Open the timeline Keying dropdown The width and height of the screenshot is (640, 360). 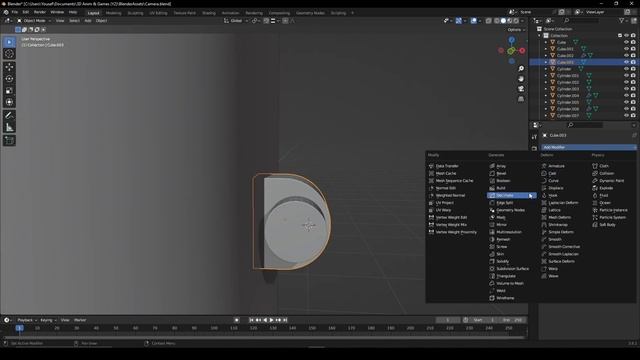click(x=48, y=320)
